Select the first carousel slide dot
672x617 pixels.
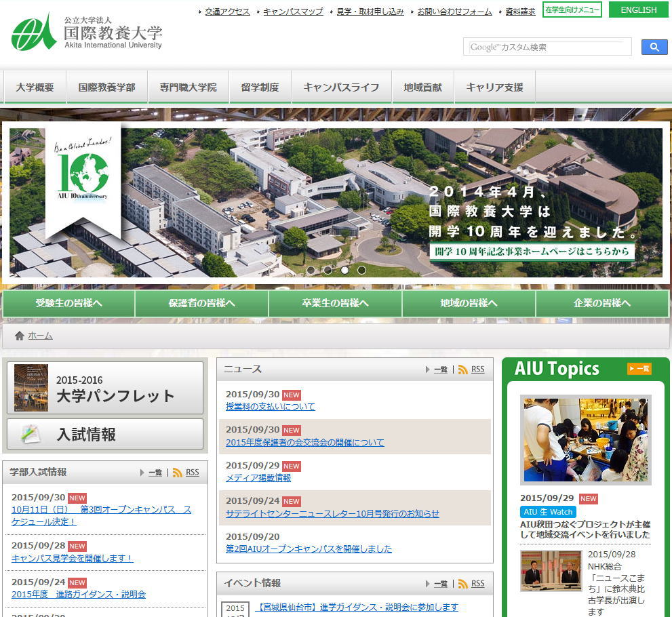(x=311, y=270)
